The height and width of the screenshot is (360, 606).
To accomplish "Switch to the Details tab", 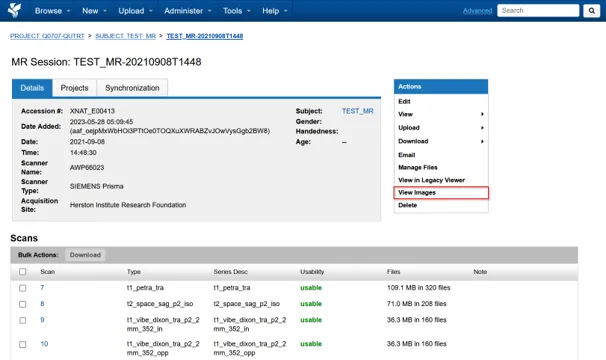I will click(32, 88).
